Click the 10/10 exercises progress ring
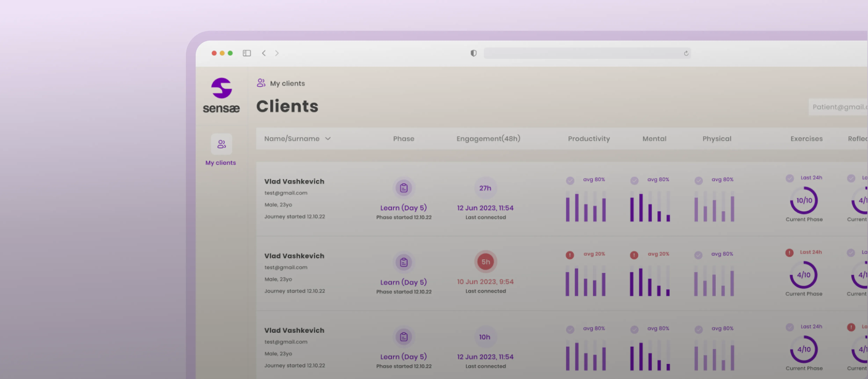Viewport: 868px width, 379px height. pyautogui.click(x=804, y=200)
